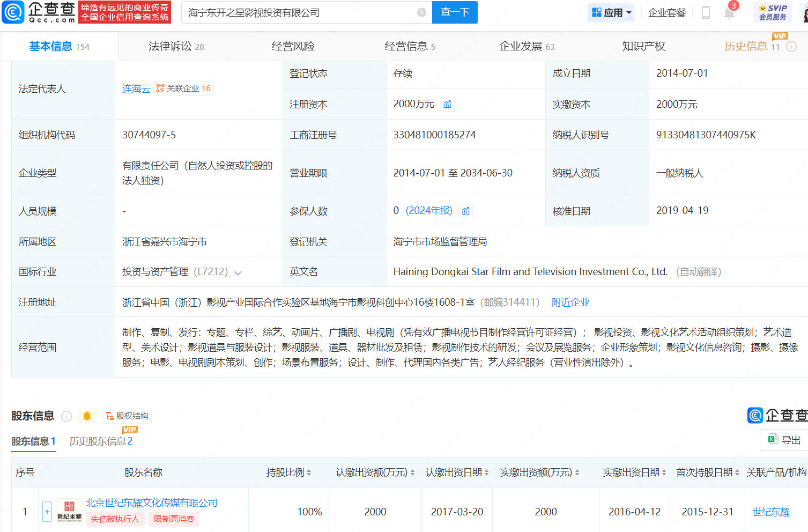Expand 应用 dropdown menu
808x532 pixels.
[611, 12]
